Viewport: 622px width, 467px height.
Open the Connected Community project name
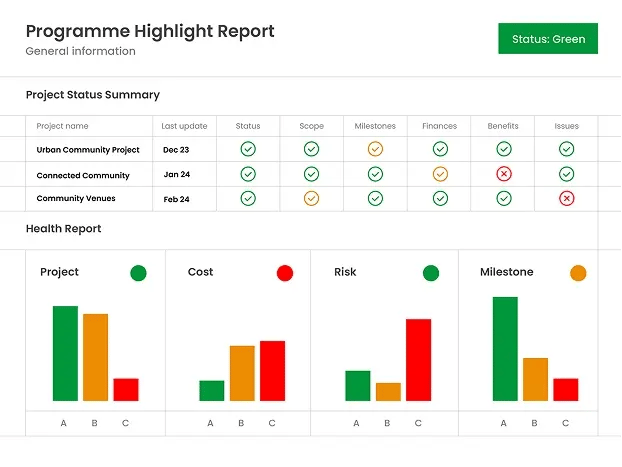[x=83, y=175]
